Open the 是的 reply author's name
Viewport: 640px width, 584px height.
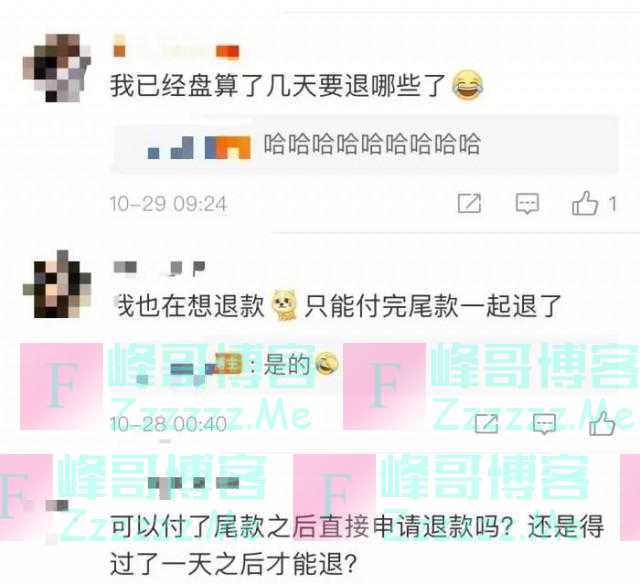[x=190, y=366]
